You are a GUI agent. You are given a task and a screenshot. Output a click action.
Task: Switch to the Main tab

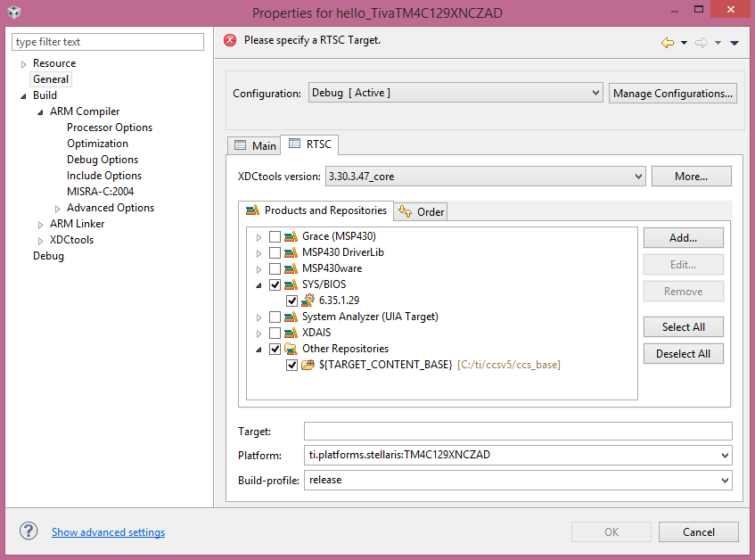[254, 144]
